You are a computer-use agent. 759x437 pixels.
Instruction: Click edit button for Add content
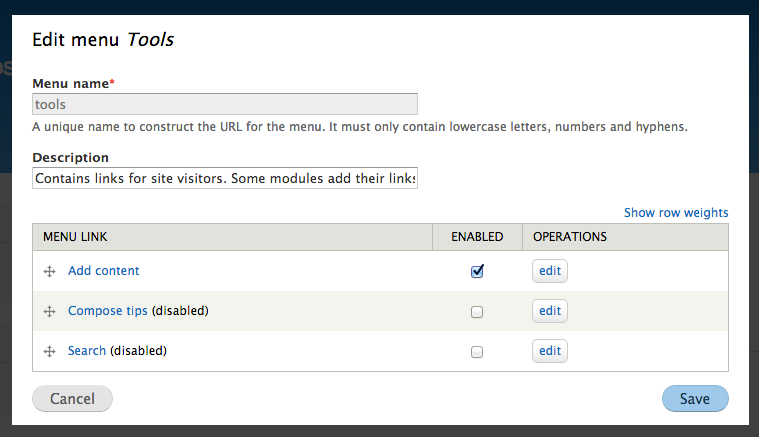click(550, 271)
